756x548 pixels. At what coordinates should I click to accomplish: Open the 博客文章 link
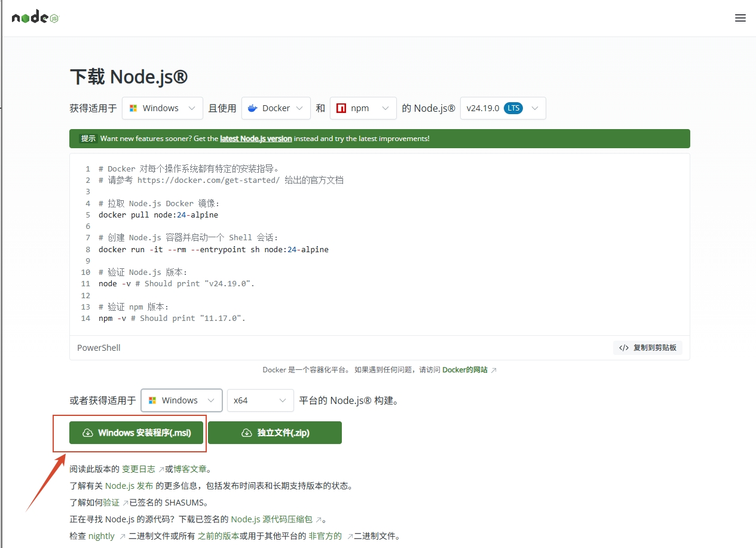pyautogui.click(x=190, y=469)
